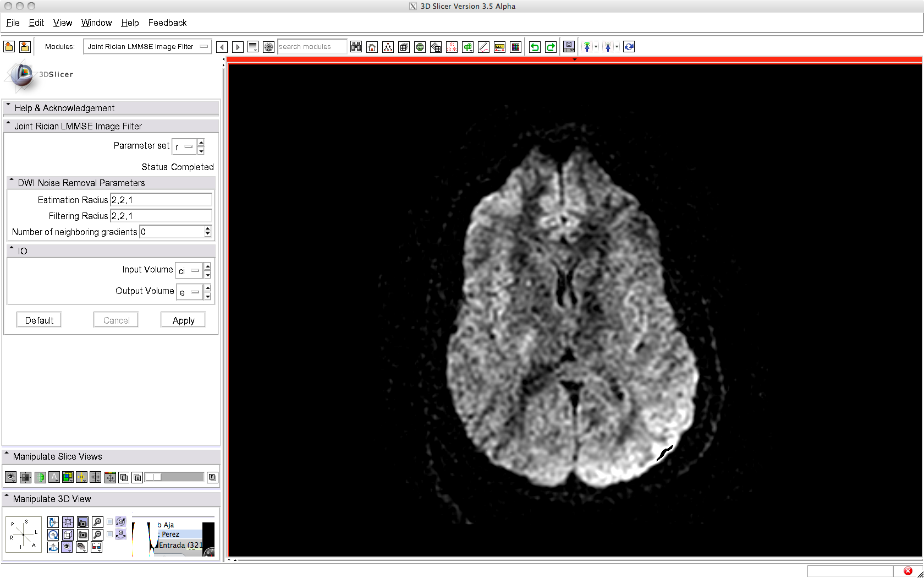Click the Home module toolbar icon
Image resolution: width=924 pixels, height=578 pixels.
[372, 47]
